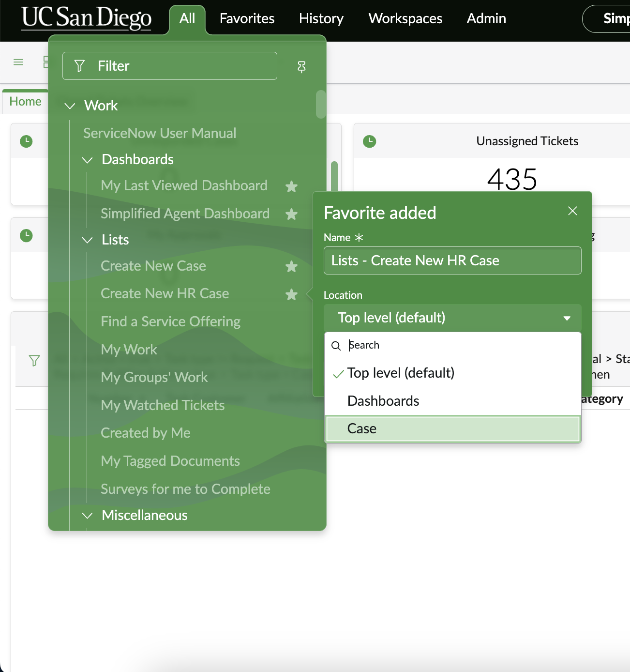Collapse the Dashboards group
630x672 pixels.
[88, 160]
